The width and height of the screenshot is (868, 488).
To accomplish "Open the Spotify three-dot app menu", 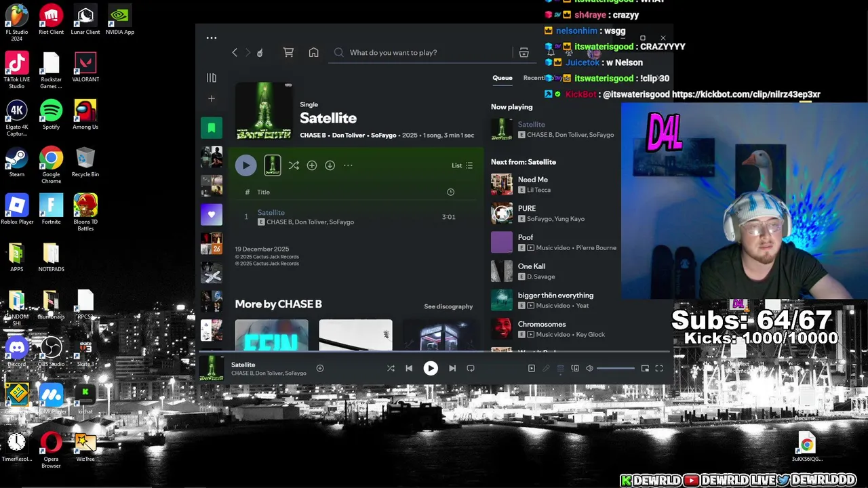I will 212,38.
